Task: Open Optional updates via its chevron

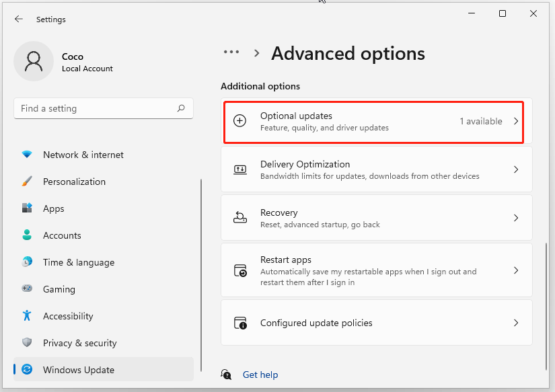Action: [x=516, y=121]
